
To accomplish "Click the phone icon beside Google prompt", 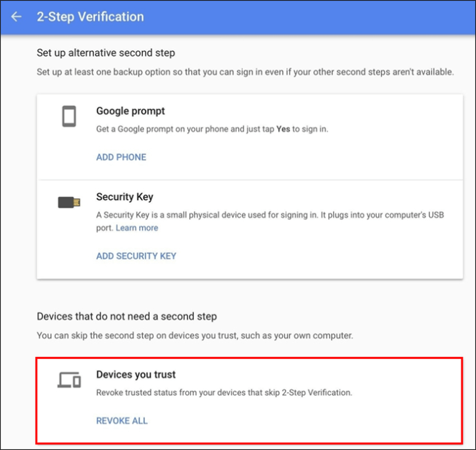I will click(x=69, y=116).
